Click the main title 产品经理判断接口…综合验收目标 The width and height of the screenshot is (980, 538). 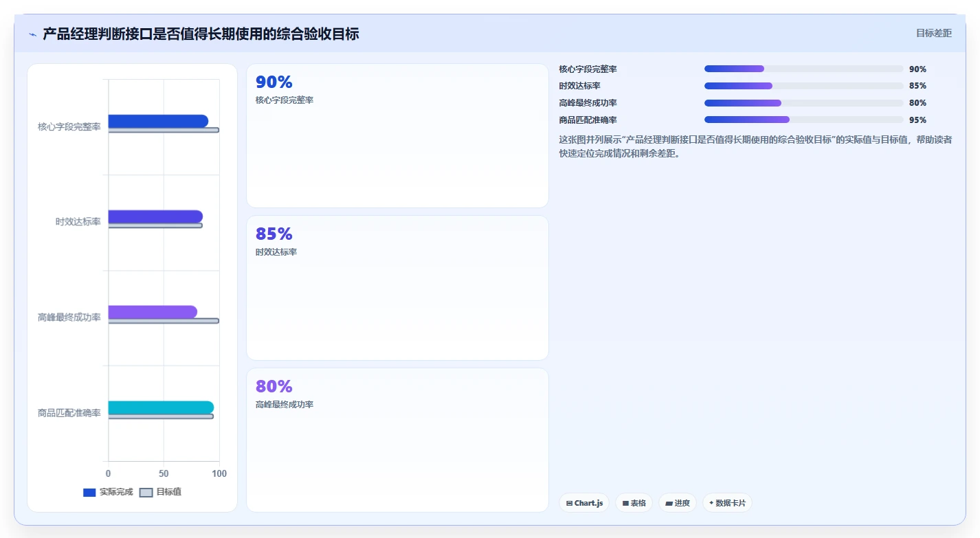point(201,34)
